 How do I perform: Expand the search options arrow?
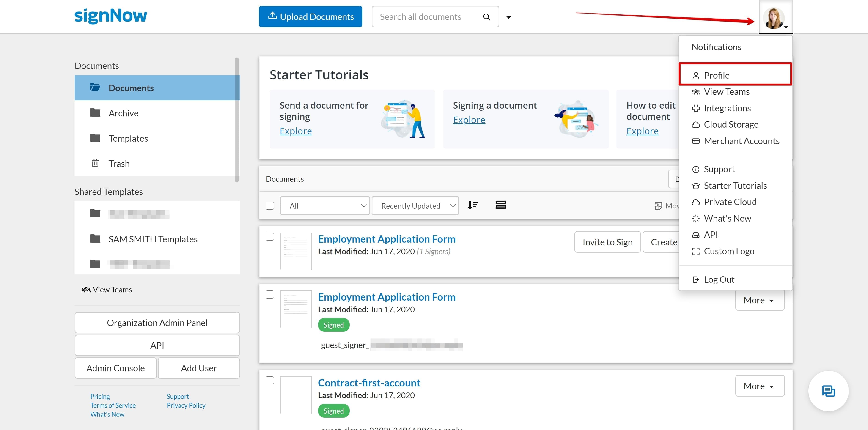pos(508,17)
